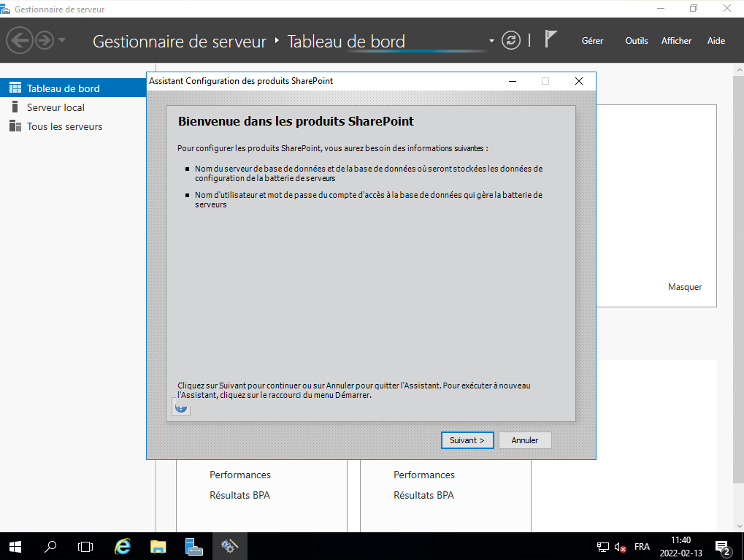Open the Gérer menu
Image resolution: width=744 pixels, height=560 pixels.
(592, 41)
